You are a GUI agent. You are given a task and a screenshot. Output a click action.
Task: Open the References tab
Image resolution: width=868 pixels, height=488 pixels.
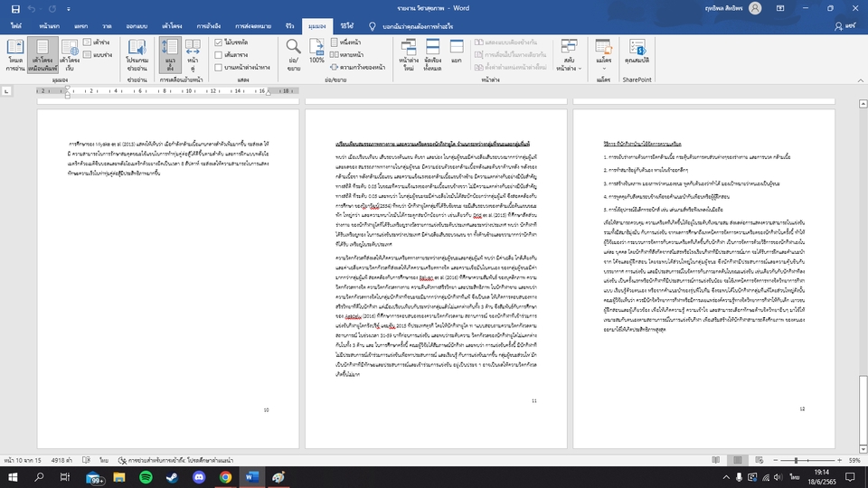coord(209,26)
